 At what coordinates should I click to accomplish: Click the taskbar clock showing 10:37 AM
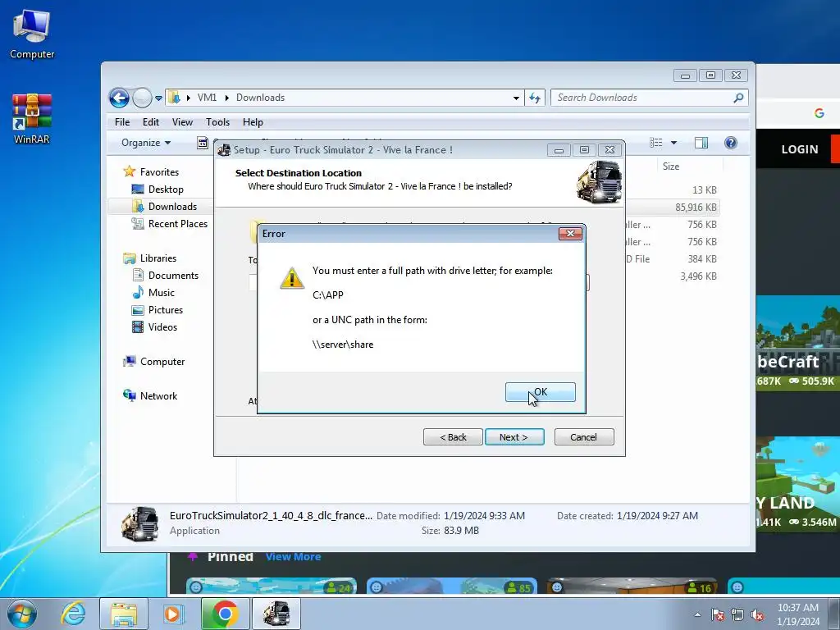pyautogui.click(x=797, y=614)
